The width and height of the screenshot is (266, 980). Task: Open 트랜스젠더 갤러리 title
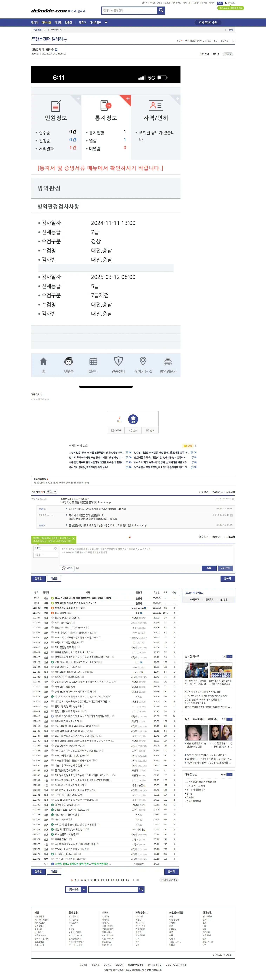click(47, 39)
